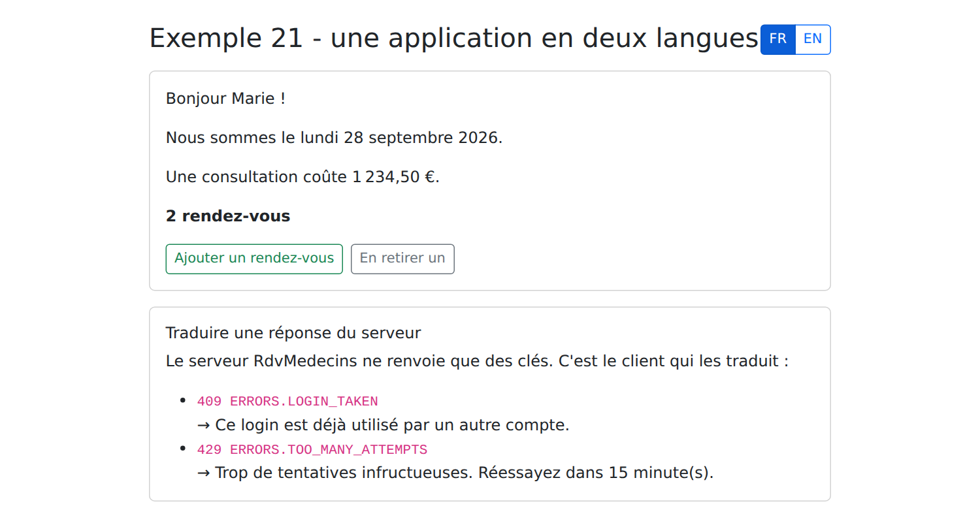Click the bullet before the 429 error
980x525 pixels.
coord(184,449)
